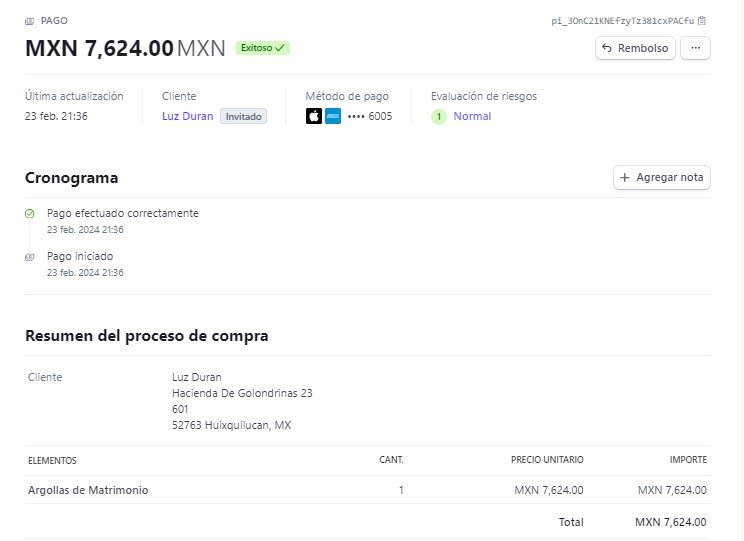Image resolution: width=744 pixels, height=541 pixels.
Task: Click Agregar nota button
Action: click(x=662, y=177)
